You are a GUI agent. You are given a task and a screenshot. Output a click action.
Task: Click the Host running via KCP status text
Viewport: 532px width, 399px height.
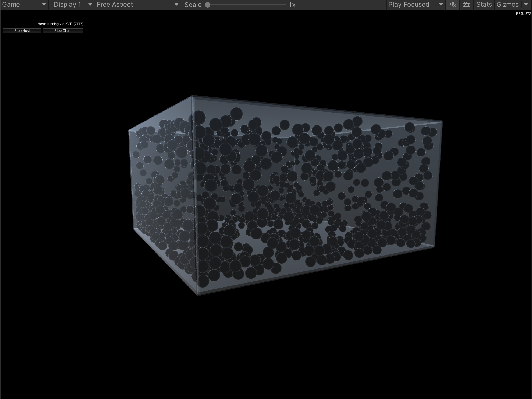pyautogui.click(x=61, y=24)
